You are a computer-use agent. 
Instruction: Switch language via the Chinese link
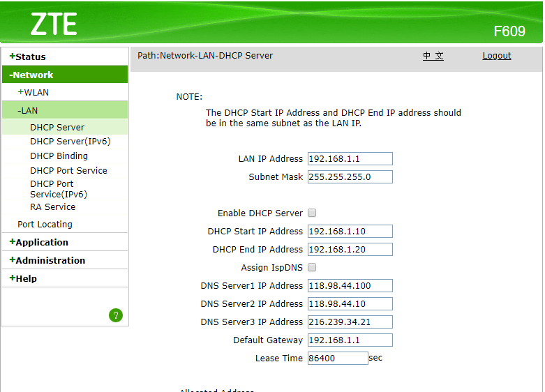tap(433, 56)
